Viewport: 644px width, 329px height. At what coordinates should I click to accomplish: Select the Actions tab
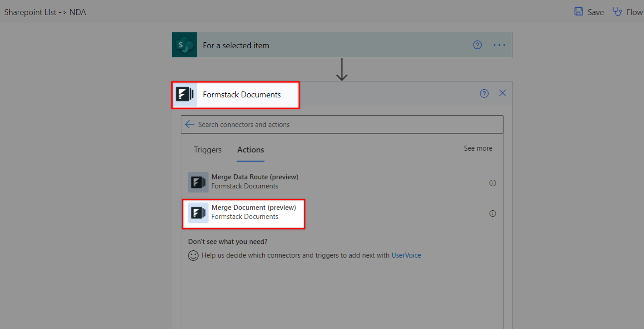250,150
